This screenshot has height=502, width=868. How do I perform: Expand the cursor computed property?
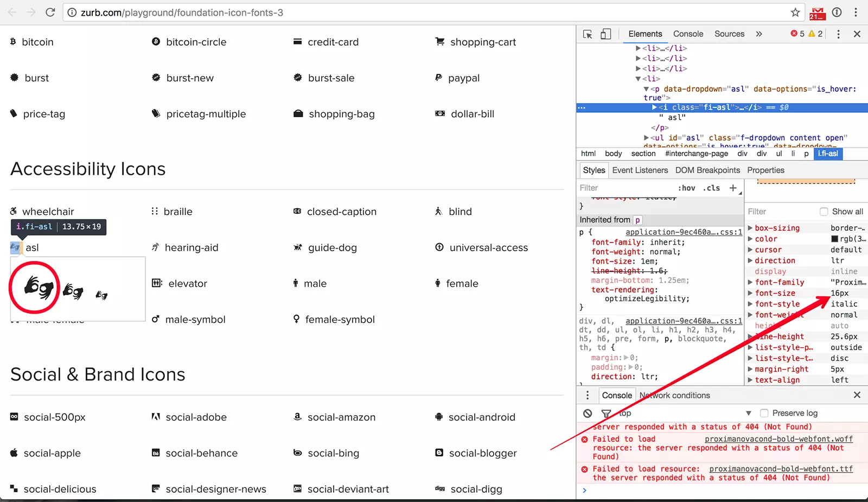click(750, 250)
